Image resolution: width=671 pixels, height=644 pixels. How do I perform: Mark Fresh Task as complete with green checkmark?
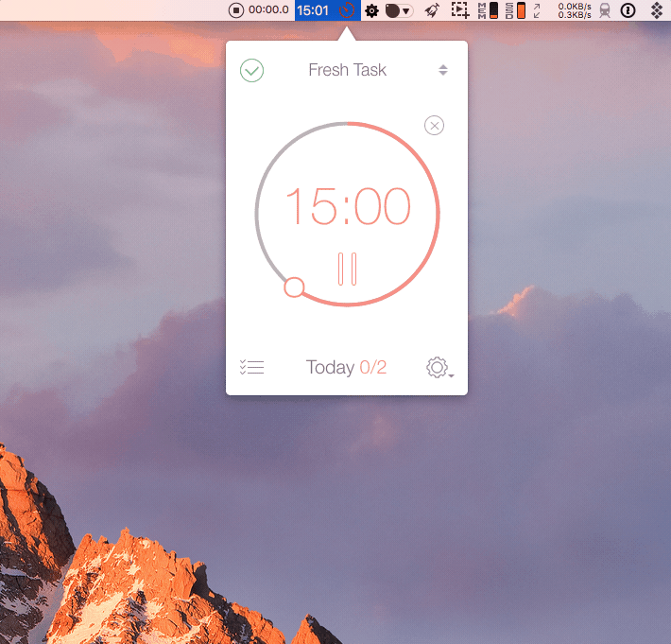pos(251,70)
